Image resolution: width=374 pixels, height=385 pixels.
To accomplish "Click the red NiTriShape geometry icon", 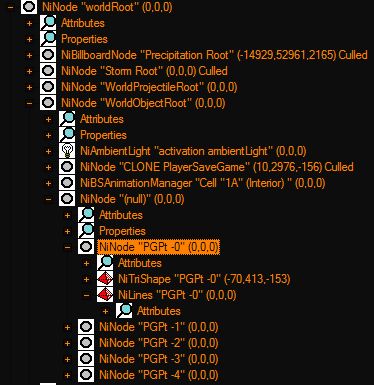I will (x=105, y=279).
